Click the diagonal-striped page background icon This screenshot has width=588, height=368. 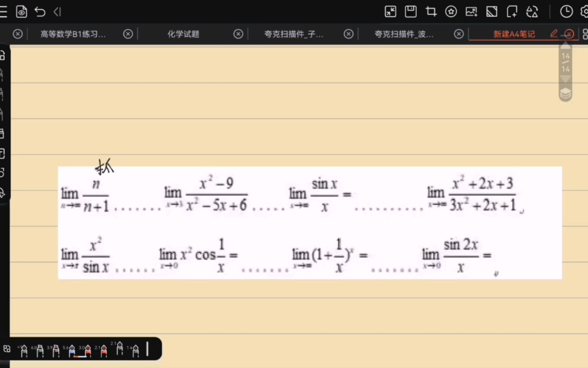point(492,12)
